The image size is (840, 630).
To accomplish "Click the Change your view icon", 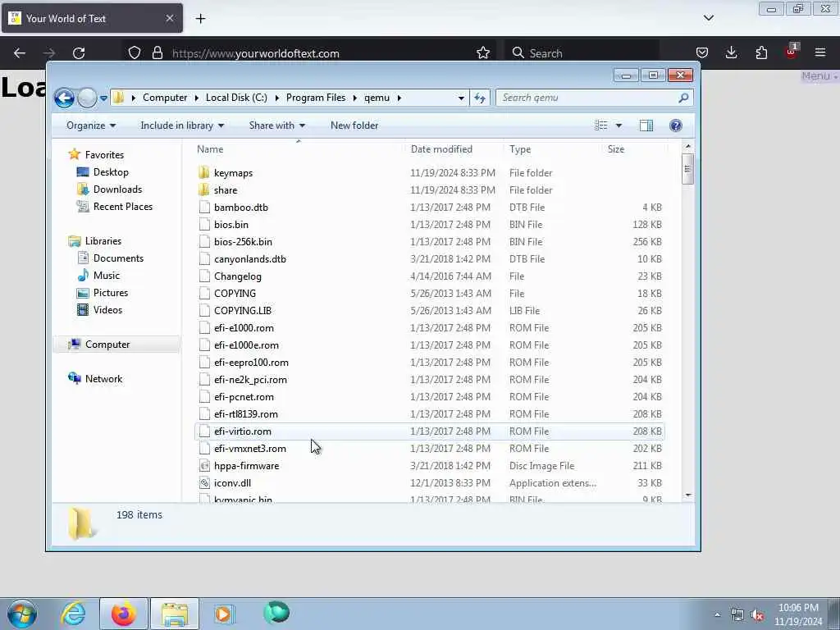I will 601,126.
